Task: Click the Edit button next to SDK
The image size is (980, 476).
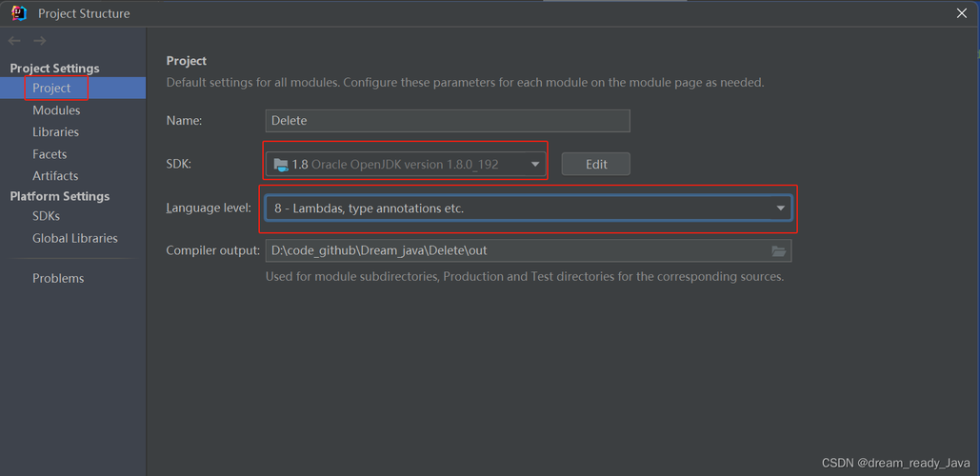Action: [595, 165]
